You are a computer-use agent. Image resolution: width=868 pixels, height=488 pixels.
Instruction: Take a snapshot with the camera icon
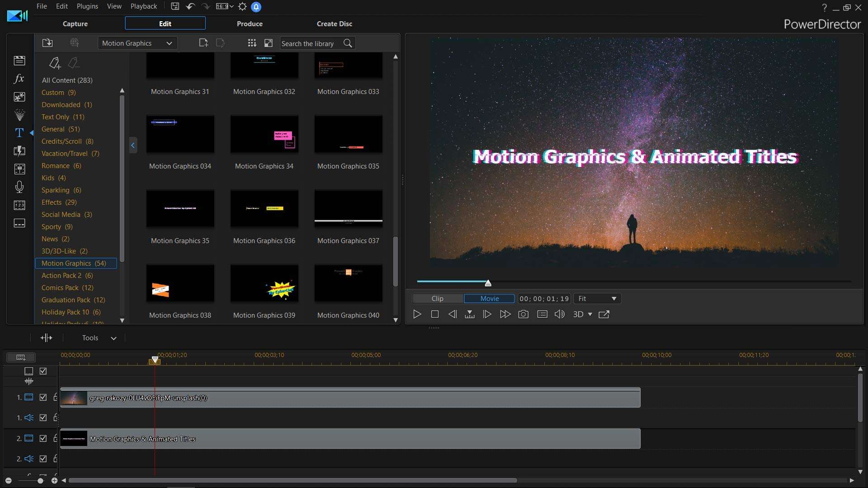[524, 314]
